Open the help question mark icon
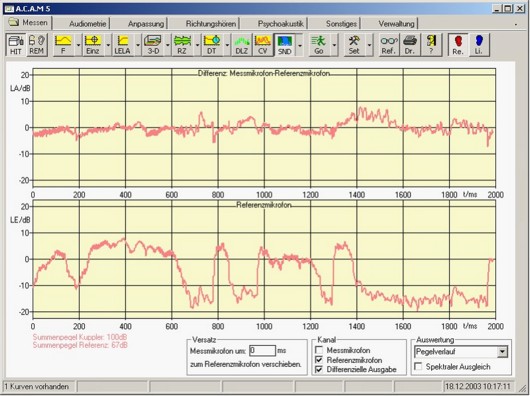Image resolution: width=530 pixels, height=396 pixels. click(431, 45)
